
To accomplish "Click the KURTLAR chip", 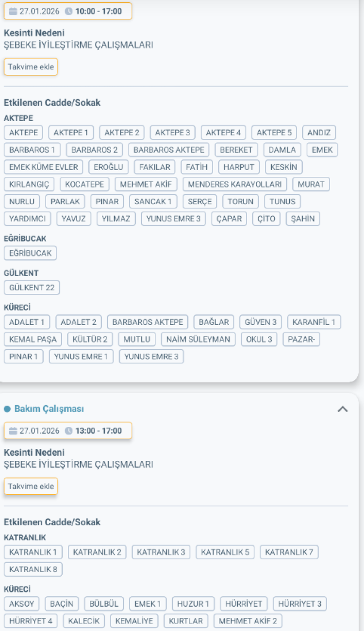I will (x=186, y=621).
